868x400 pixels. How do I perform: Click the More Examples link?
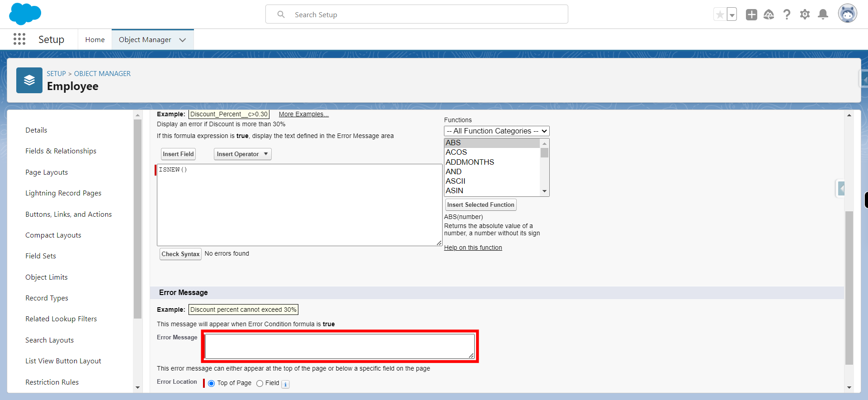303,114
